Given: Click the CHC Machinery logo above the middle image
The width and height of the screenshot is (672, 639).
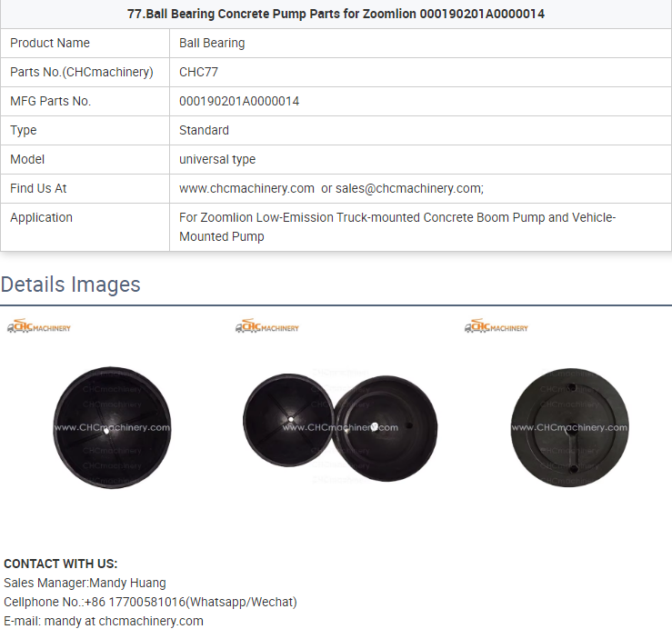Looking at the screenshot, I should 266,327.
